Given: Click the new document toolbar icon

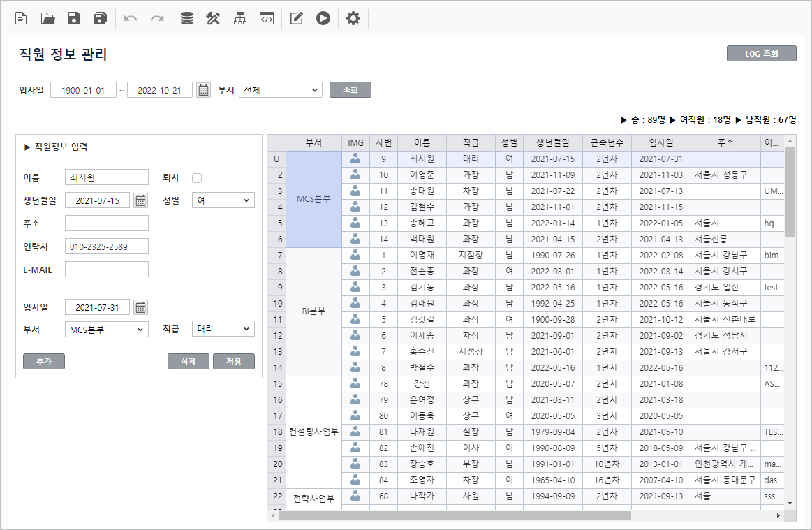Looking at the screenshot, I should pos(21,19).
